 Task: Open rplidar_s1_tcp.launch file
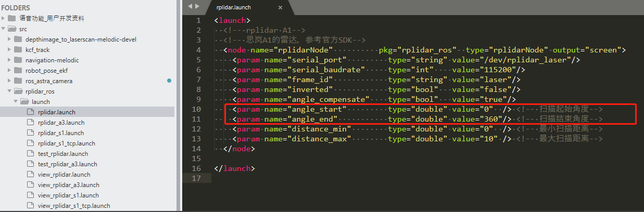[67, 143]
